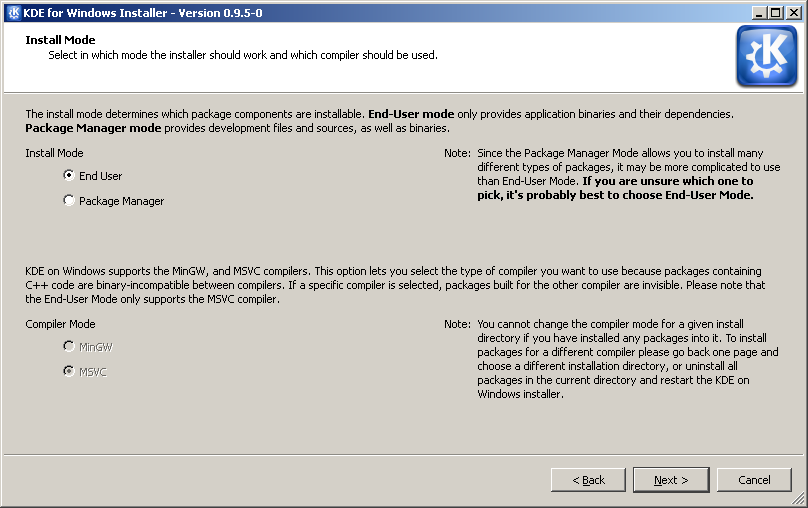Proceed by clicking Next

[671, 480]
